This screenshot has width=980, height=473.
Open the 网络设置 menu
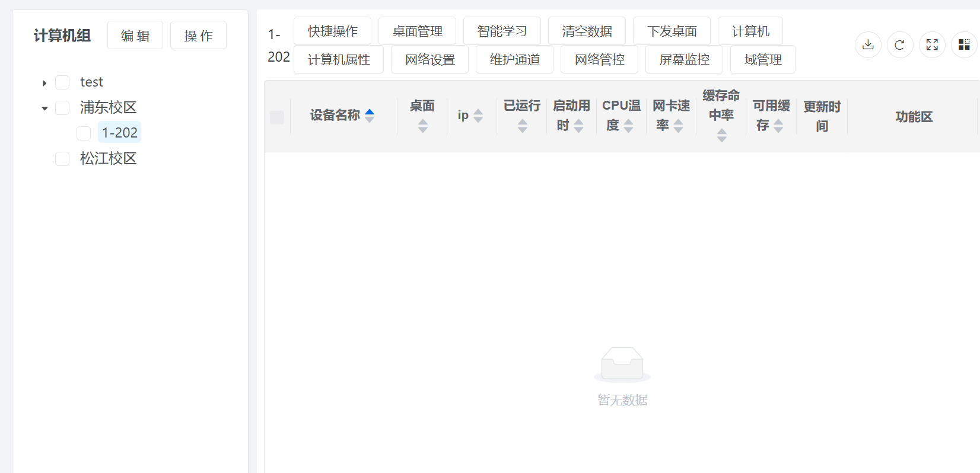click(429, 59)
